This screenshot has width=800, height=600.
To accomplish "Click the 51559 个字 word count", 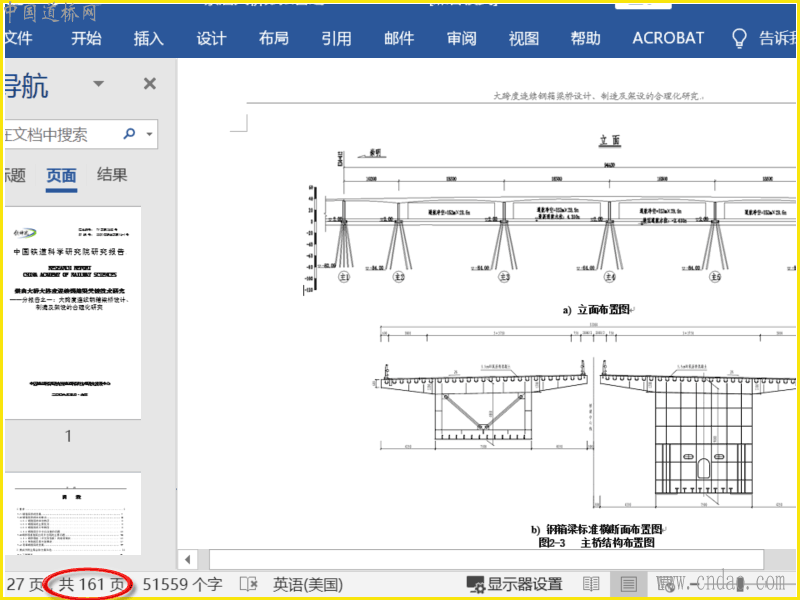I will tap(182, 585).
